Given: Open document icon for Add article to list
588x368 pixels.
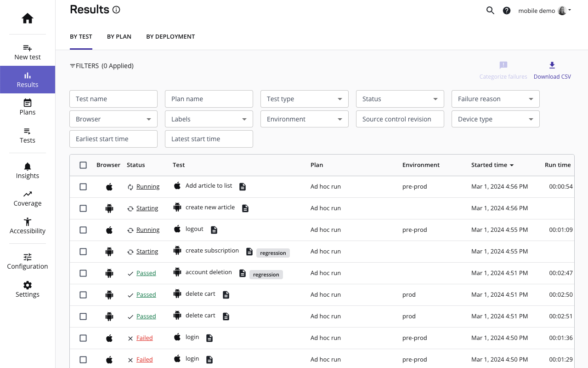Looking at the screenshot, I should (x=243, y=187).
